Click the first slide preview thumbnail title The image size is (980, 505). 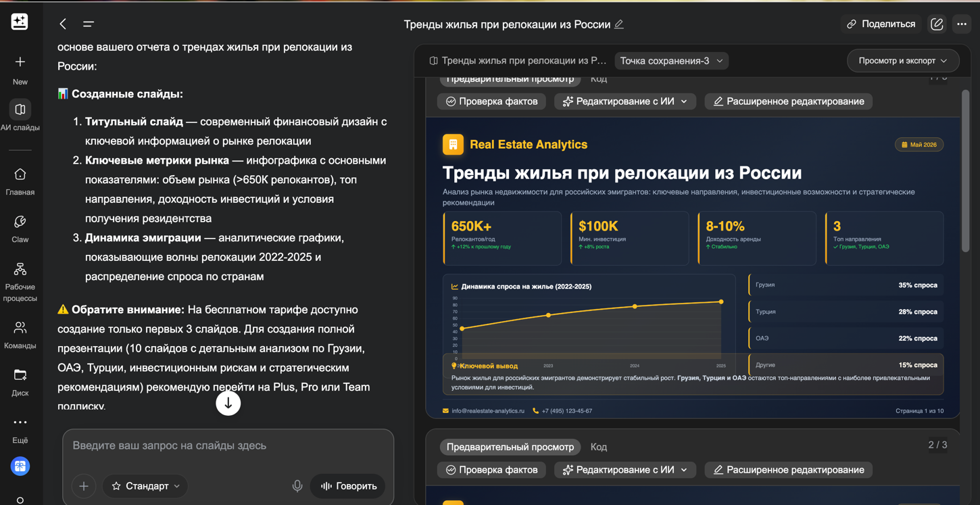[x=622, y=172]
